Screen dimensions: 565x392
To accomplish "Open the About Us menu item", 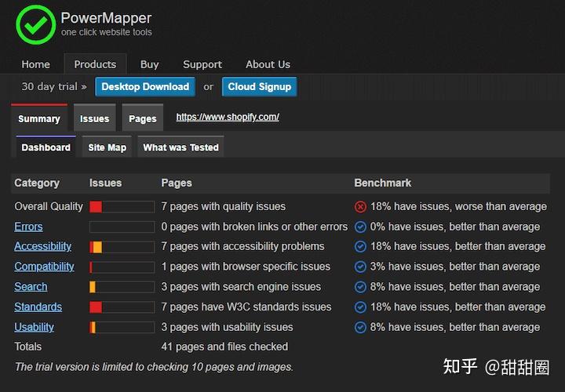I will (268, 64).
